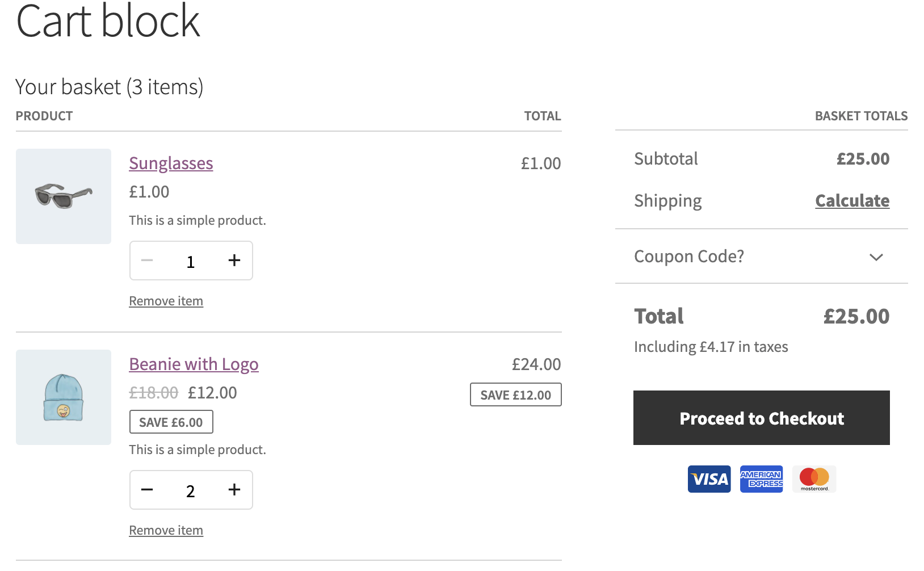Open the Beanie with Logo product page
Image resolution: width=924 pixels, height=571 pixels.
click(194, 364)
